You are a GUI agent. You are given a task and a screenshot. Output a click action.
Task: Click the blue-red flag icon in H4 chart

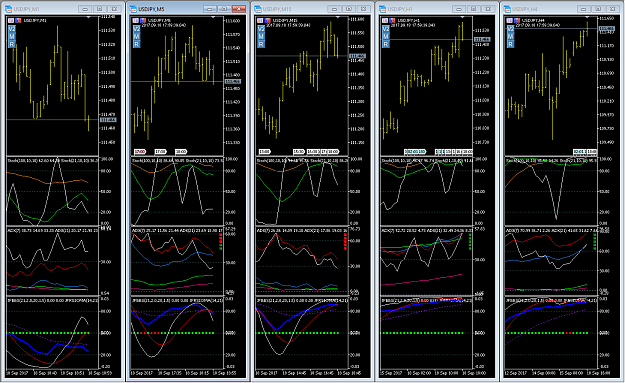(517, 20)
